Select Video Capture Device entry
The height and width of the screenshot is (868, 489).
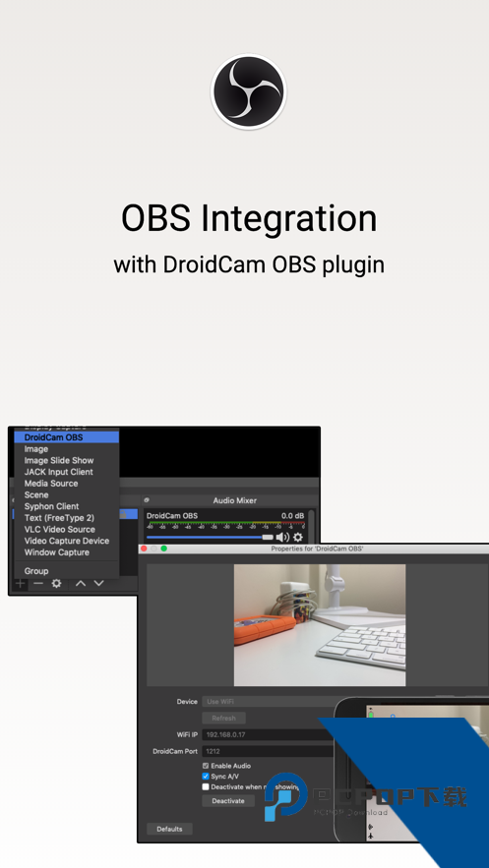pyautogui.click(x=67, y=541)
